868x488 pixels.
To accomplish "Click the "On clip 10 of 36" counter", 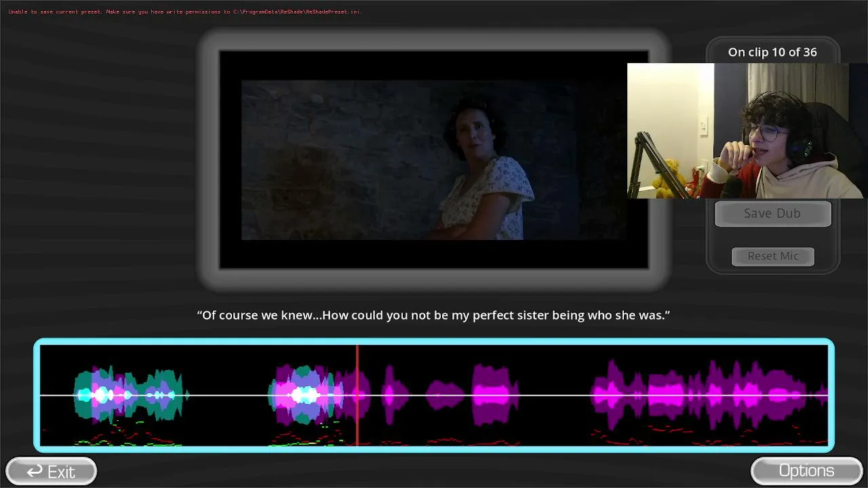I will 772,52.
